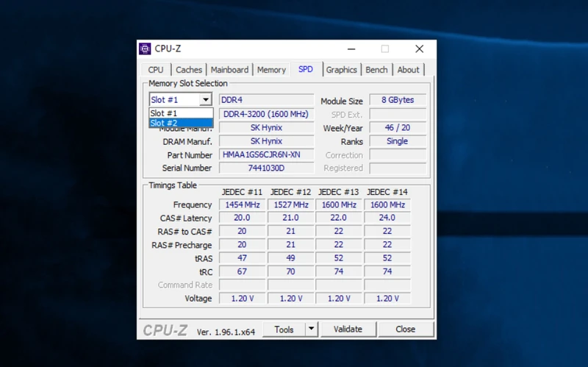Click tRC value 67
The image size is (588, 367).
coord(243,271)
